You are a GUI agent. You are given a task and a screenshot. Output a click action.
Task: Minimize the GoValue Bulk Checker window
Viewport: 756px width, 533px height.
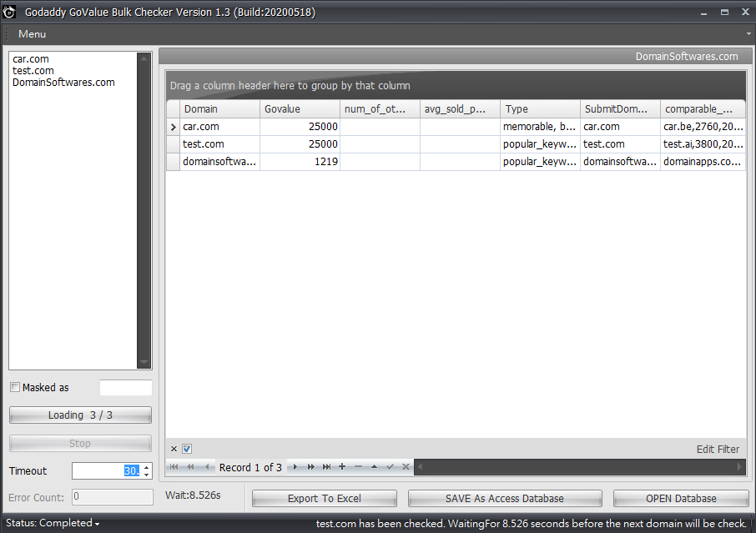pos(704,13)
